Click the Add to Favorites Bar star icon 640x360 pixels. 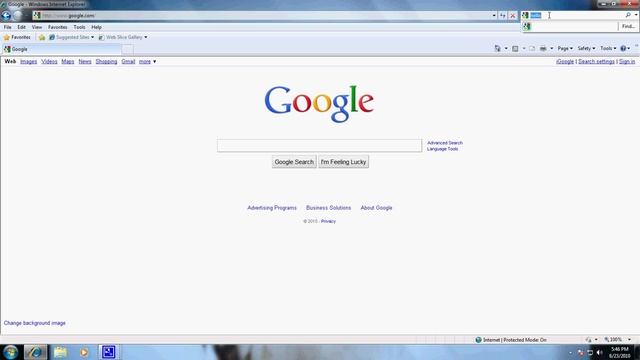(42, 37)
